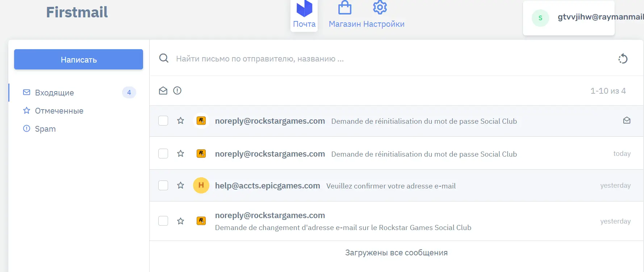
Task: Click the H avatar of Epic Games email
Action: [201, 186]
